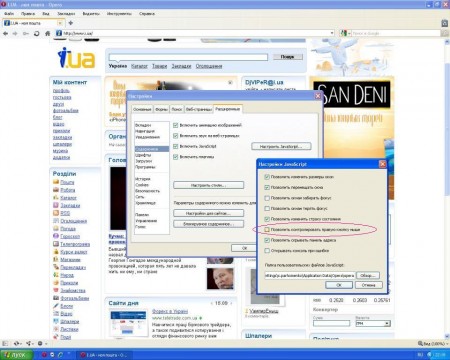Screen dimensions: 450x360
Task: Click the i.ua search input field
Action: tap(188, 57)
